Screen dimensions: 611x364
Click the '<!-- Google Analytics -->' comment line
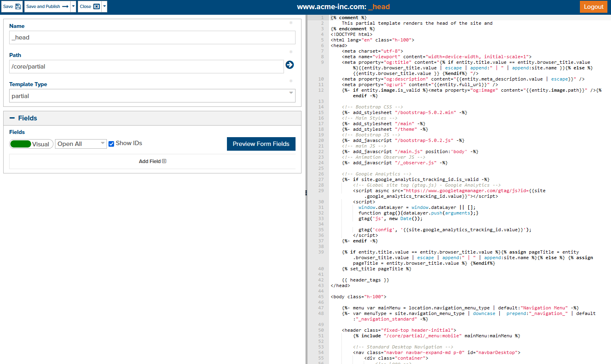click(x=376, y=174)
